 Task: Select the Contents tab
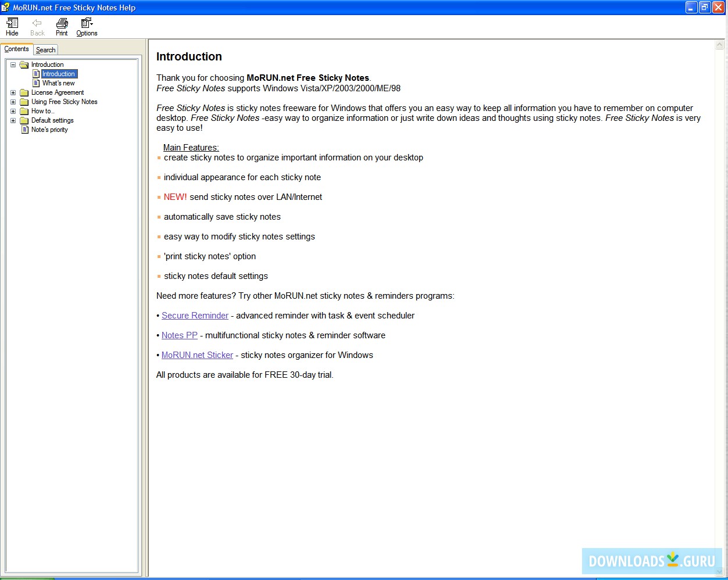[x=16, y=49]
